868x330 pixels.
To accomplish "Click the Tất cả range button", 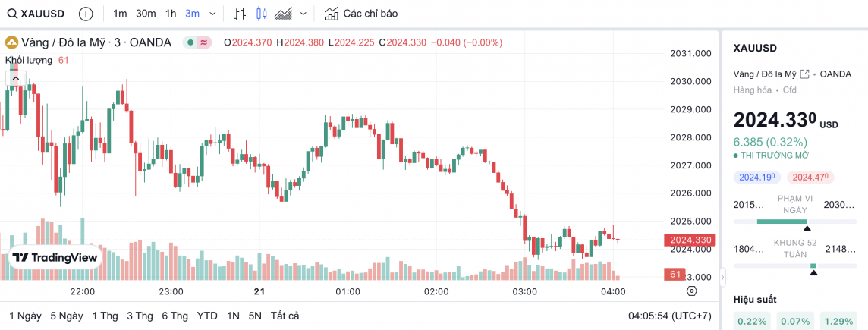I will coord(285,316).
